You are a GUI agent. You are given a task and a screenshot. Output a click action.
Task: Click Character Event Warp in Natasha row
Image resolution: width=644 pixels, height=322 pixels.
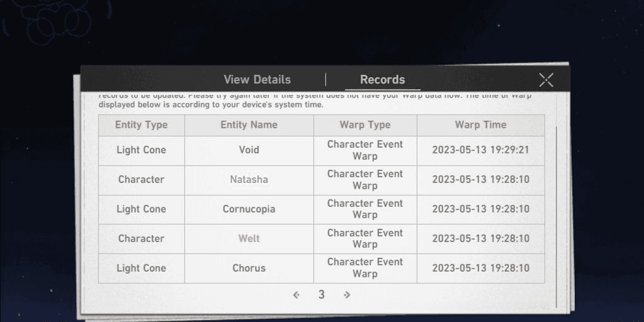pyautogui.click(x=365, y=180)
